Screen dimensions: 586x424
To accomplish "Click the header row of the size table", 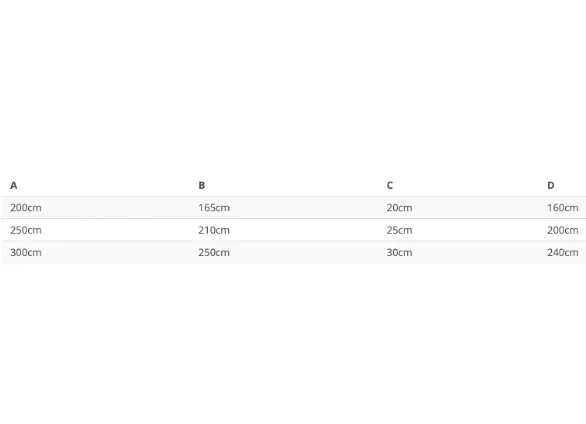I will pyautogui.click(x=293, y=185).
